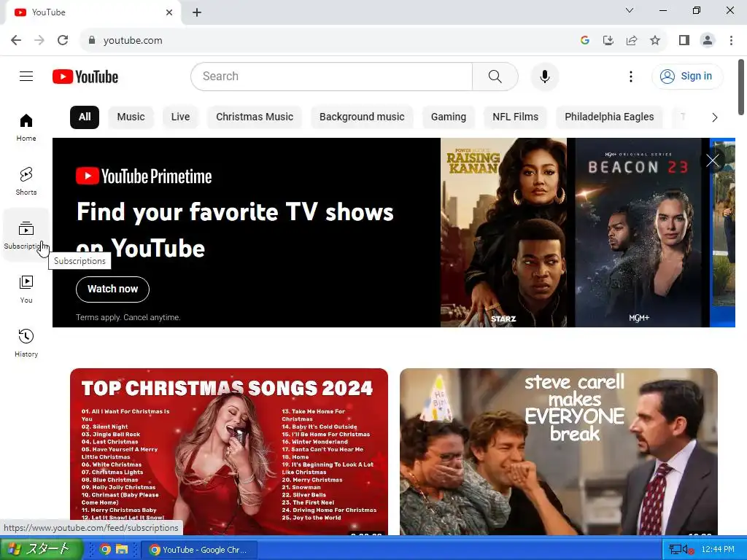Select the Live chip
This screenshot has width=747, height=560.
181,117
